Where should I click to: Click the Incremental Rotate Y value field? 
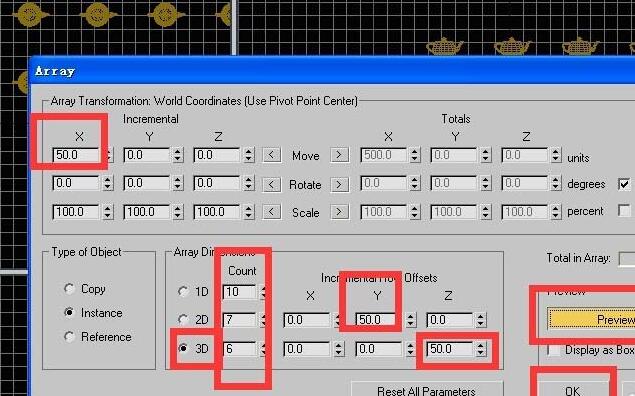click(x=147, y=183)
